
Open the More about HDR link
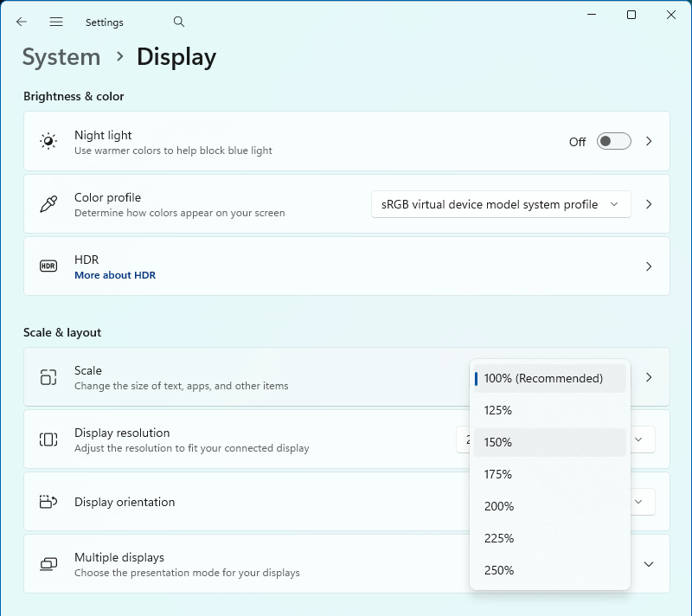coord(115,275)
